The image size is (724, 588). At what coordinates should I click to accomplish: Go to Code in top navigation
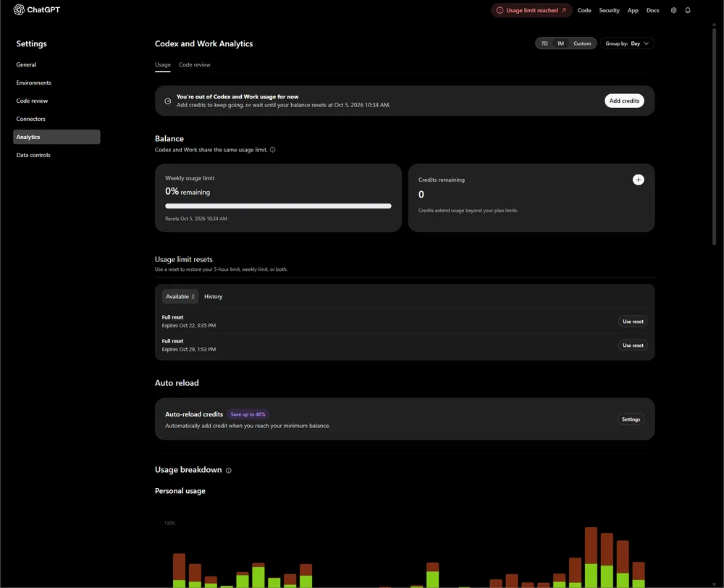point(584,10)
